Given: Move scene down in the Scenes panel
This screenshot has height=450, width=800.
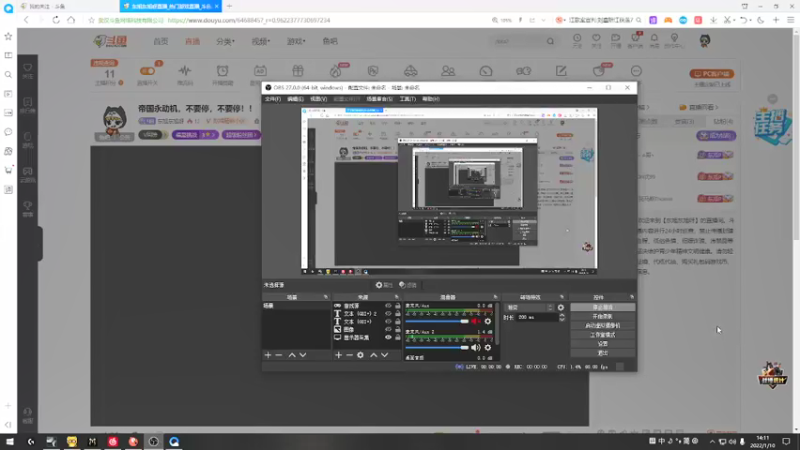Looking at the screenshot, I should coord(303,355).
